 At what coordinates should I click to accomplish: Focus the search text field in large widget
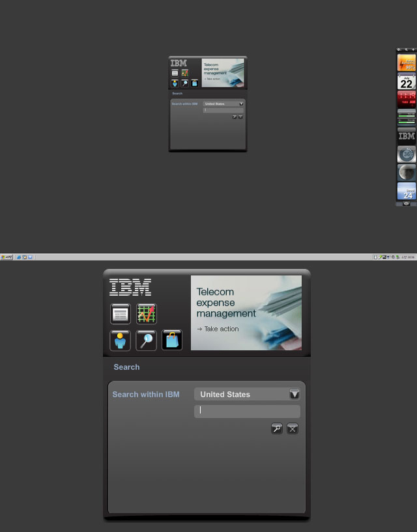point(247,412)
